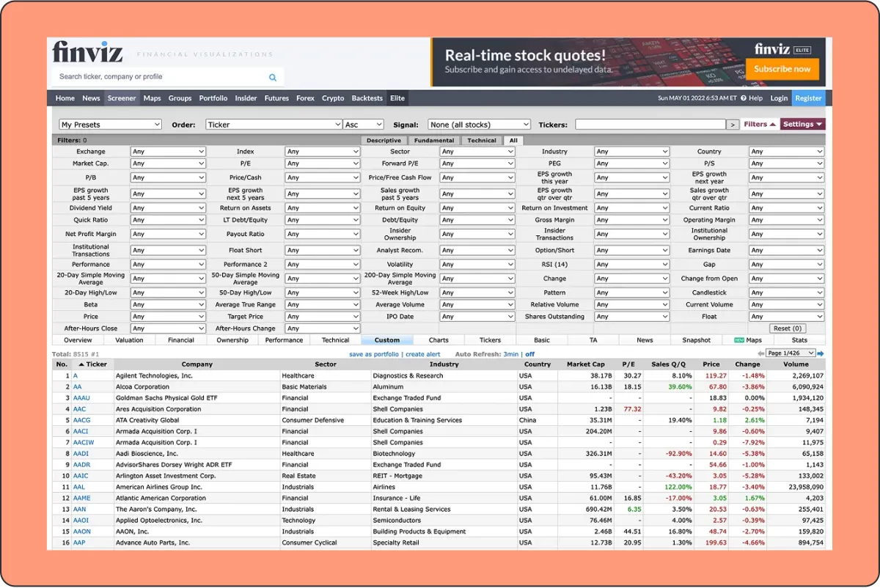Open the Screener menu item
This screenshot has height=588, width=880.
122,98
